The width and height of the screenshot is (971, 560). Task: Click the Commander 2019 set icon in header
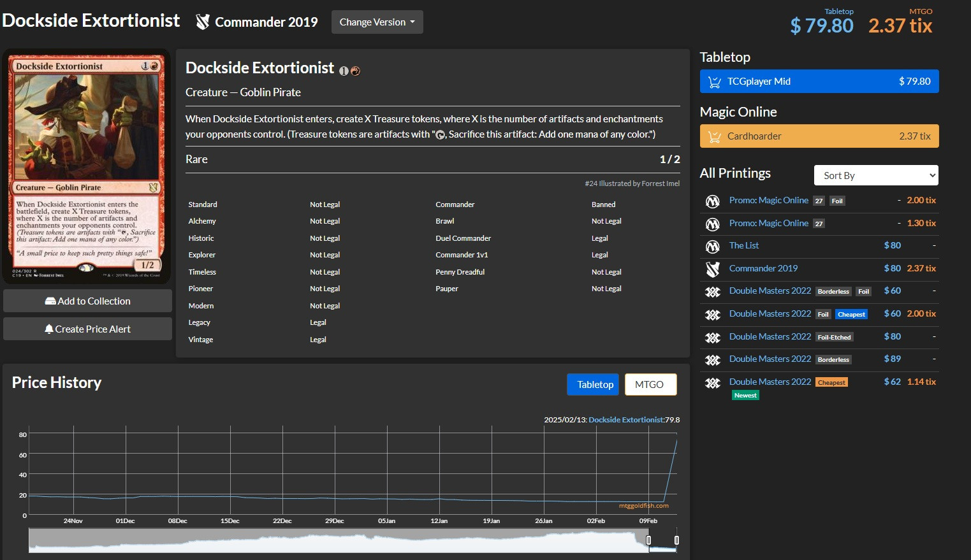pos(203,22)
